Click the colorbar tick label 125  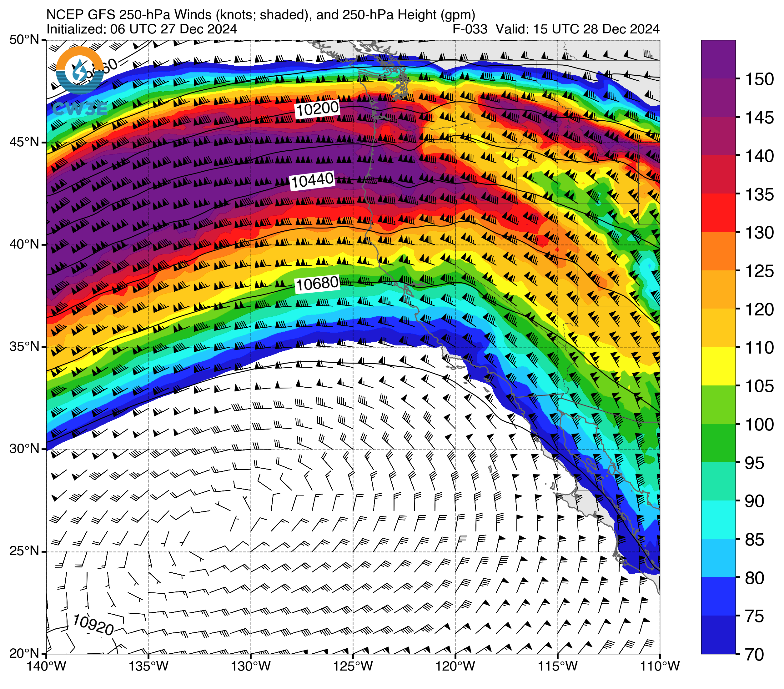pos(759,271)
